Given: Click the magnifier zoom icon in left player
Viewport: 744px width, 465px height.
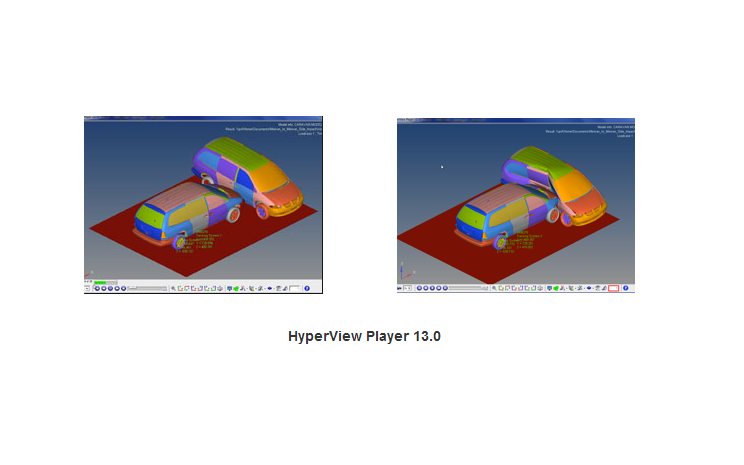Looking at the screenshot, I should (x=173, y=288).
